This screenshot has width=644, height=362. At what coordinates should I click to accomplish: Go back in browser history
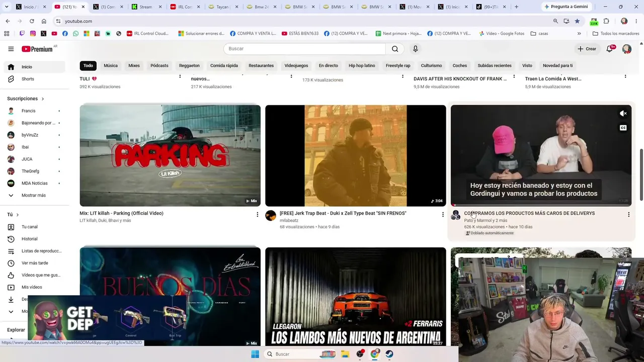pos(8,21)
